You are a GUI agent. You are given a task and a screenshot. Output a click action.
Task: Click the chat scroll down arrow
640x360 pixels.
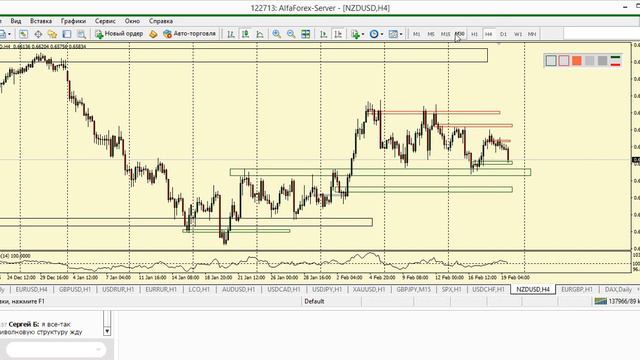click(107, 331)
